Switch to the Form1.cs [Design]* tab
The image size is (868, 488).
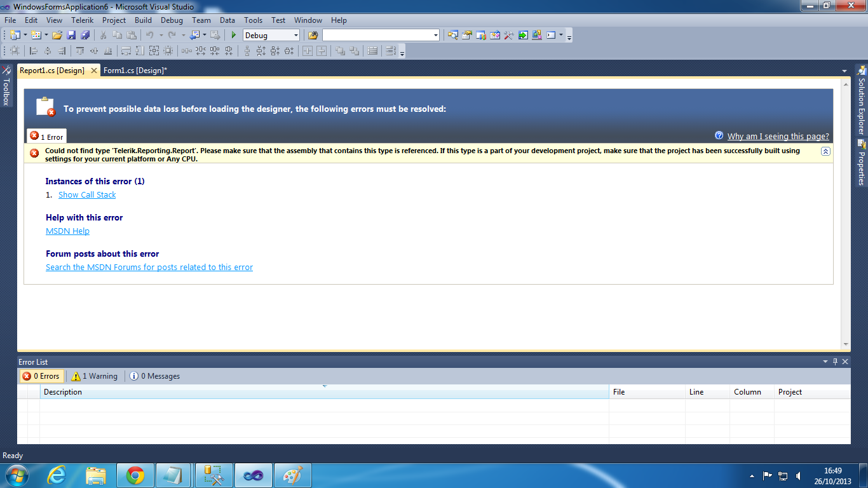pyautogui.click(x=135, y=71)
